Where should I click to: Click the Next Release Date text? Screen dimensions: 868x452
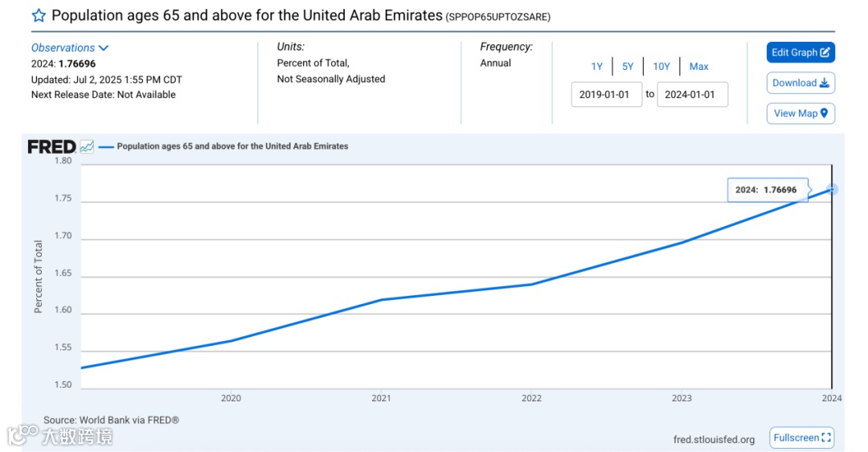click(103, 95)
